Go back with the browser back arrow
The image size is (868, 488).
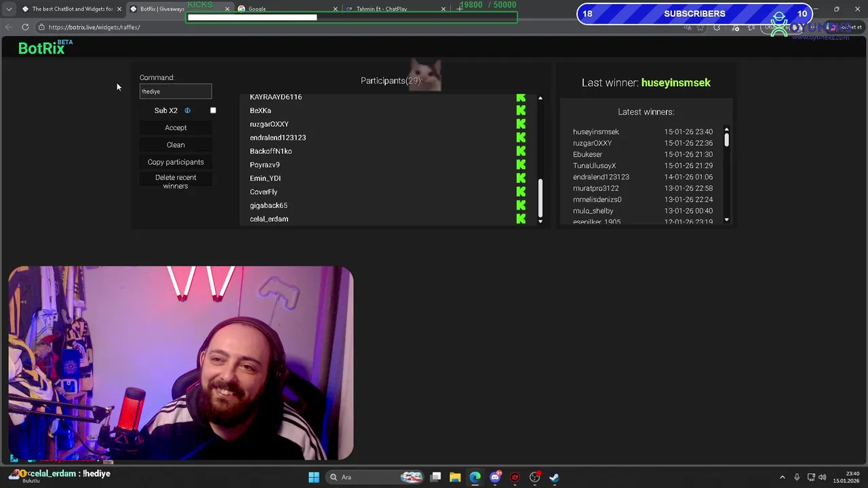click(9, 27)
